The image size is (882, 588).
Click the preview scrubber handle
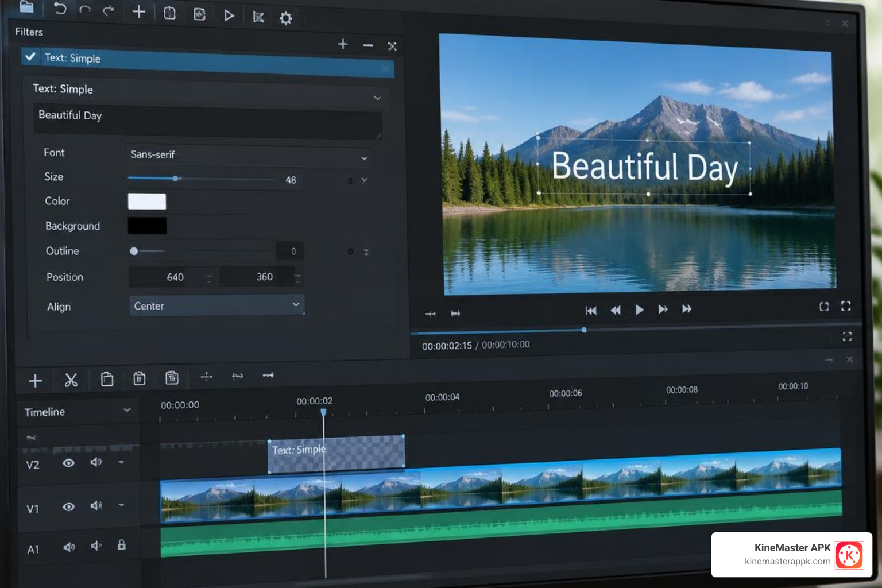click(584, 330)
